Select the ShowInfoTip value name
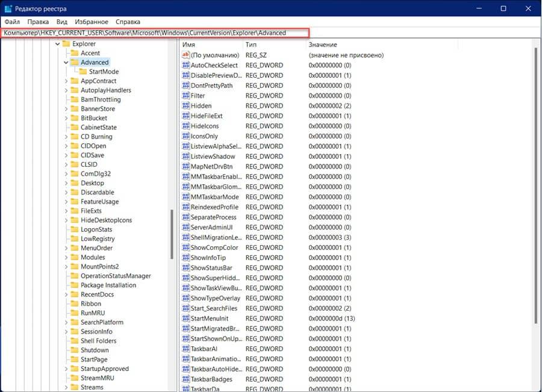Viewport: 542px width, 392px height. tap(208, 258)
